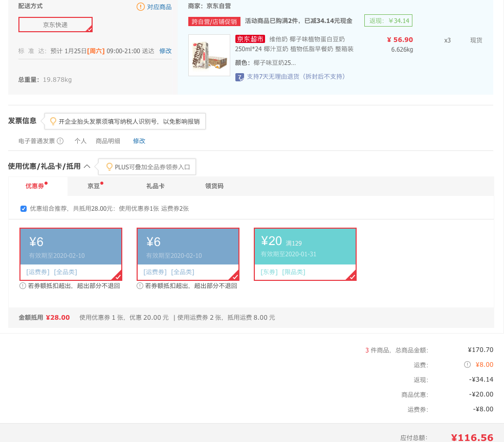The image size is (504, 442).
Task: Click info icon beside 电子普通发票
Action: (x=60, y=141)
